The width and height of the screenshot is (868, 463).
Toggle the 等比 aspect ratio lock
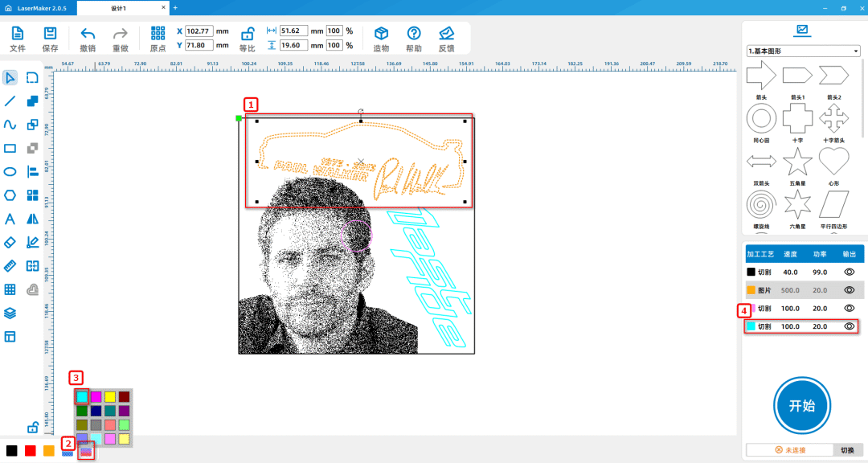pyautogui.click(x=248, y=34)
